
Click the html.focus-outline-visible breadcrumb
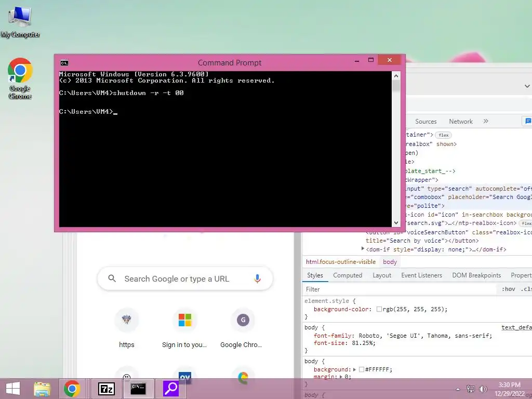(x=341, y=262)
